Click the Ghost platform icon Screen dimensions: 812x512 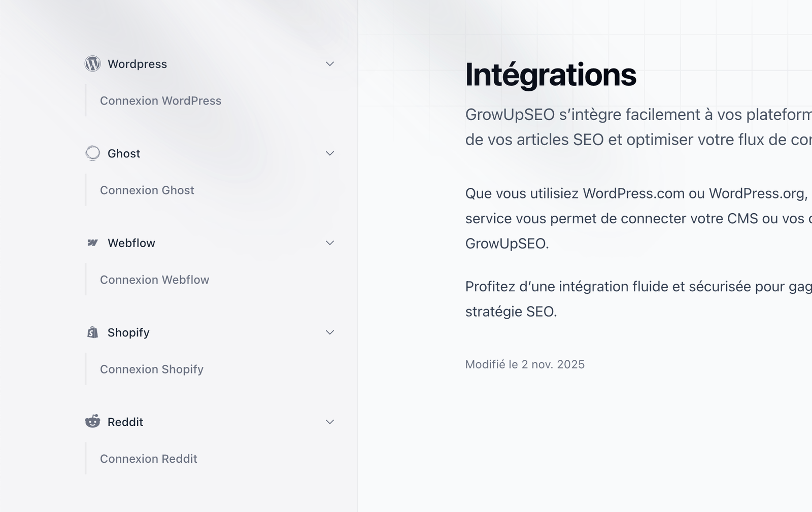coord(93,153)
